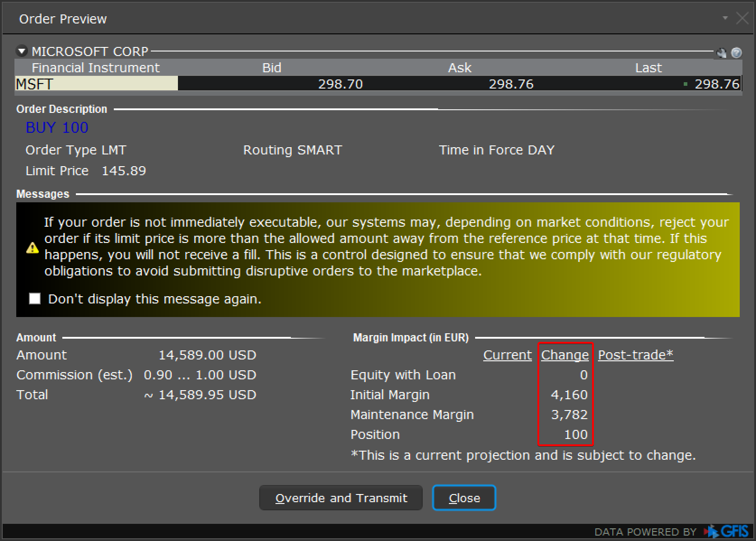The height and width of the screenshot is (541, 756).
Task: Close the Order Preview window with X
Action: tap(742, 19)
